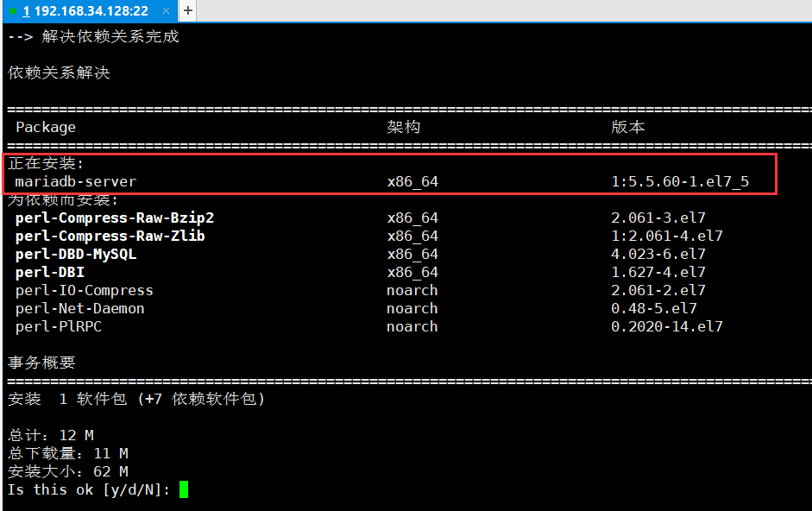Image resolution: width=812 pixels, height=511 pixels.
Task: Click the 安装 1 软件包 summary line
Action: [136, 399]
